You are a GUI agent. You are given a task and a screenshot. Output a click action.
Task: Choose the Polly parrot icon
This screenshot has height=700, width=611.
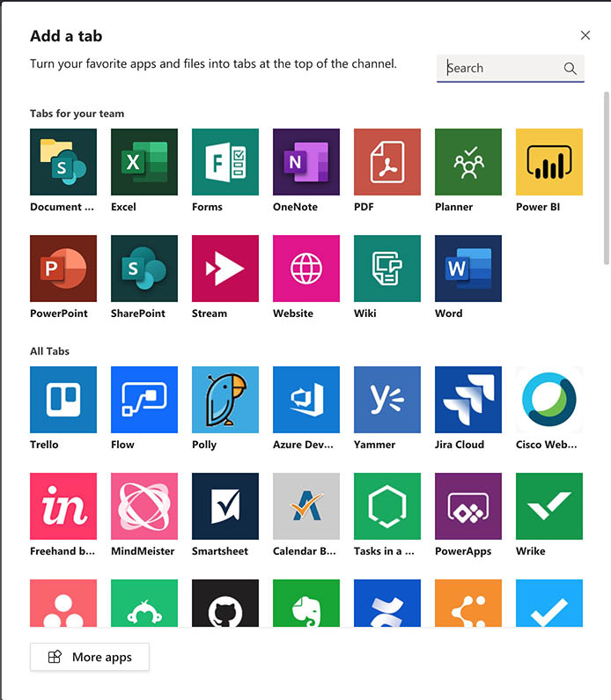click(x=225, y=400)
